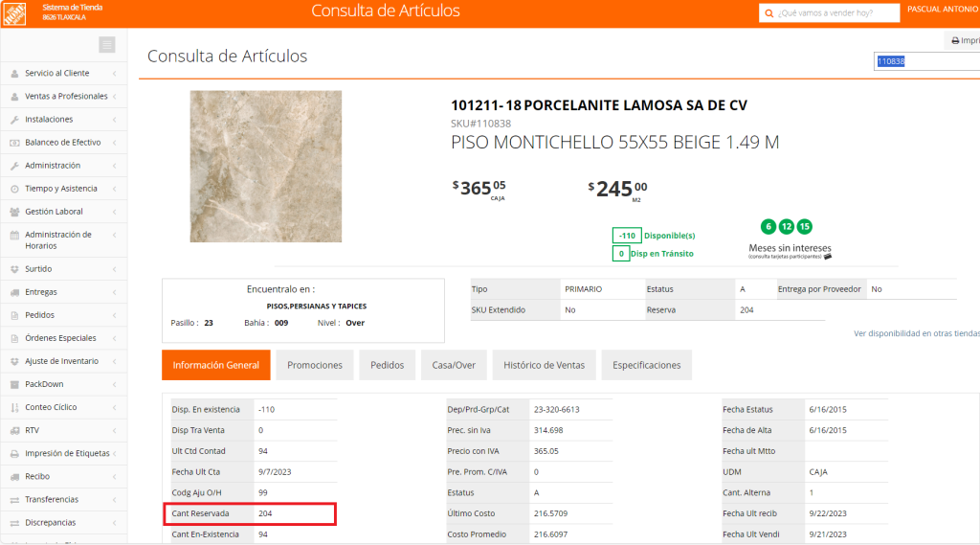Expand the Transferencias chevron

coord(115,500)
